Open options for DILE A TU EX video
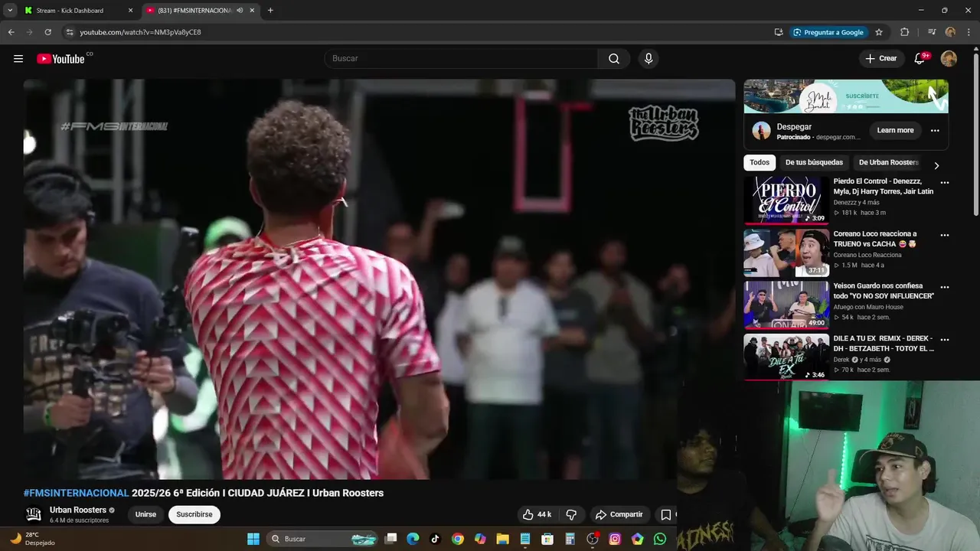 pos(945,339)
